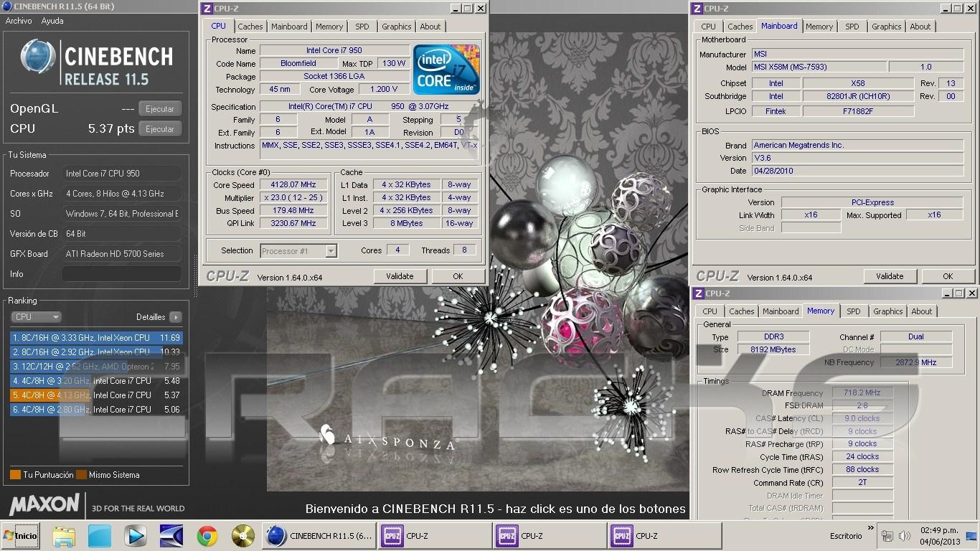Click the Cinebench title bar icon

(x=7, y=6)
